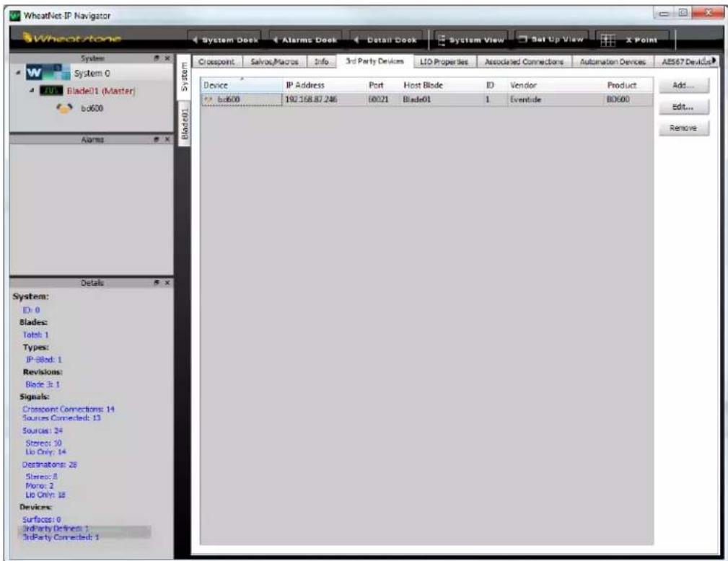Sort by Host Blade column header

442,85
